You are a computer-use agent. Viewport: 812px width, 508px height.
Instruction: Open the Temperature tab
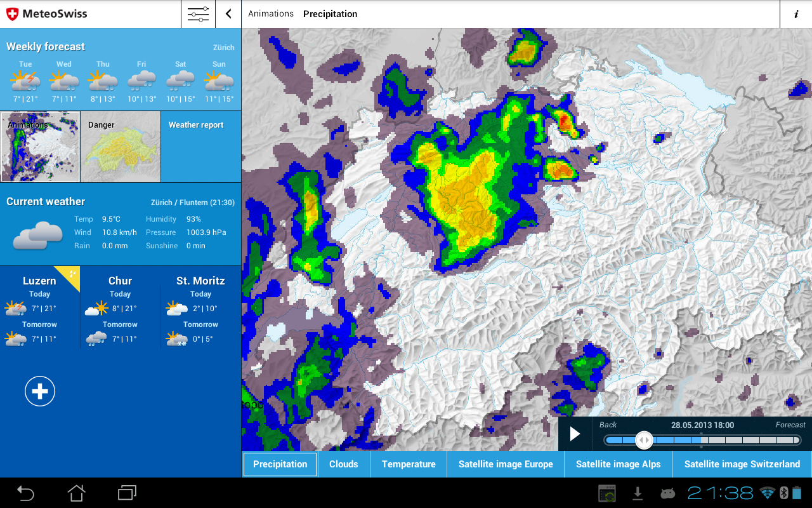(x=408, y=464)
